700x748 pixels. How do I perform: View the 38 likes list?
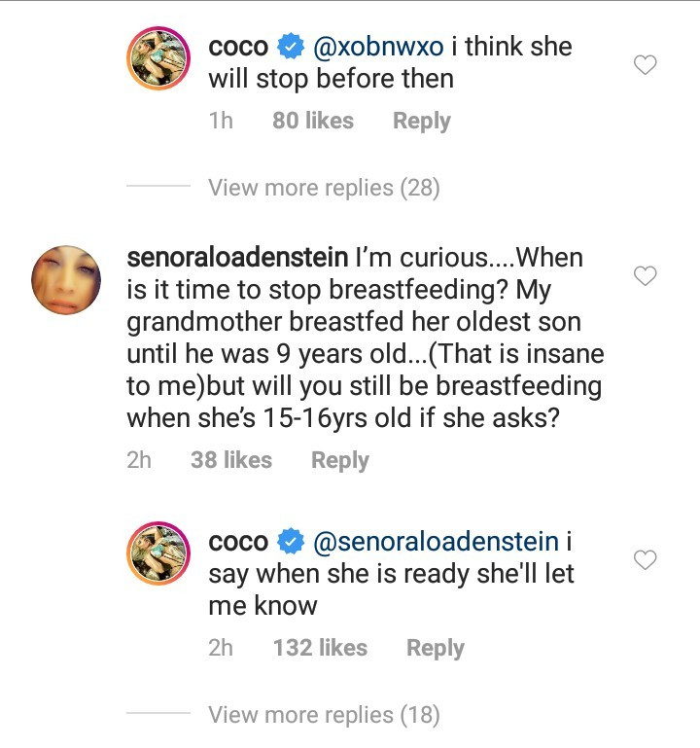pyautogui.click(x=231, y=460)
